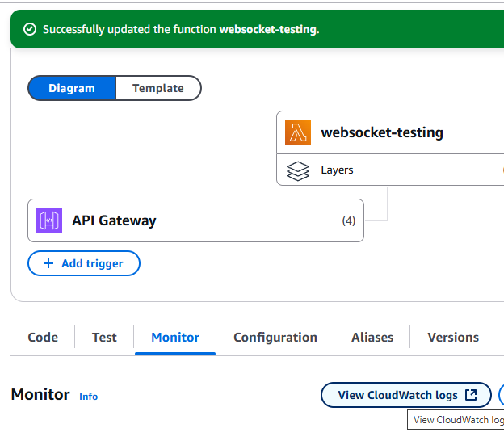Viewport: 504px width, 441px height.
Task: Switch to Template view
Action: [x=158, y=88]
